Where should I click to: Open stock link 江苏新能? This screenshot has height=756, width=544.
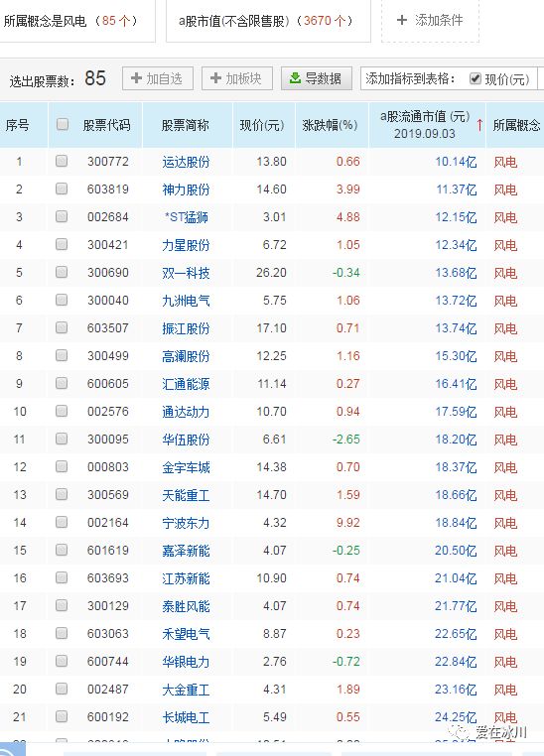pyautogui.click(x=187, y=578)
